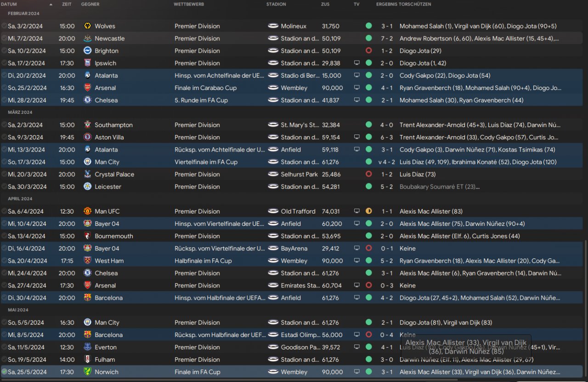Click the Newcastle club badge
The width and height of the screenshot is (588, 382).
pyautogui.click(x=87, y=39)
